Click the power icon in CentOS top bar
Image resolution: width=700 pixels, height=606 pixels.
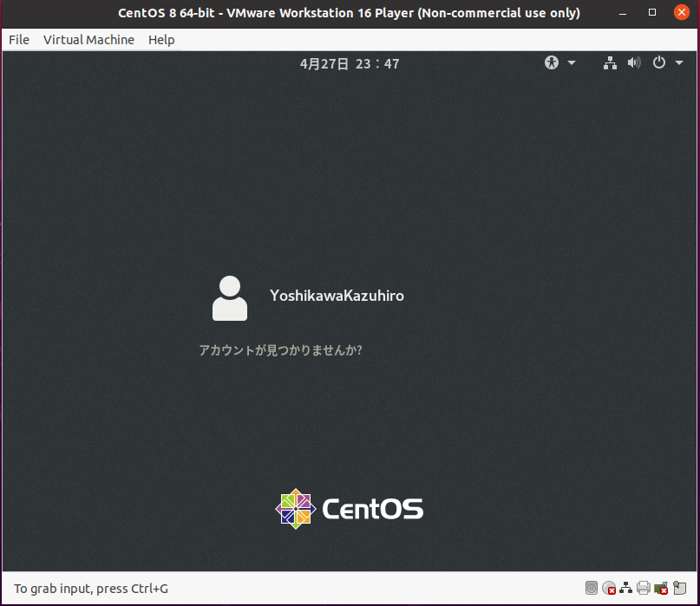[x=658, y=62]
